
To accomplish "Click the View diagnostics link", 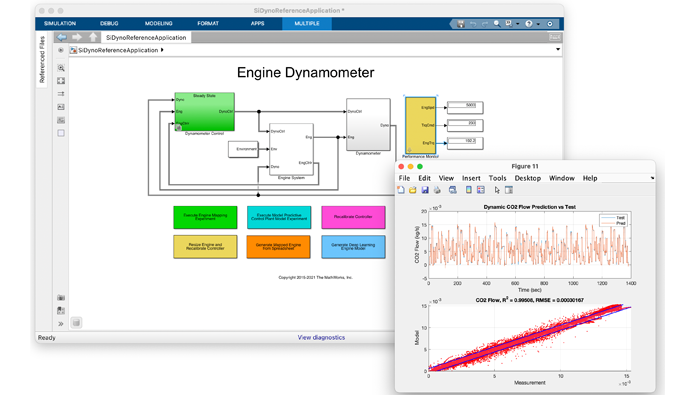I will click(x=321, y=337).
